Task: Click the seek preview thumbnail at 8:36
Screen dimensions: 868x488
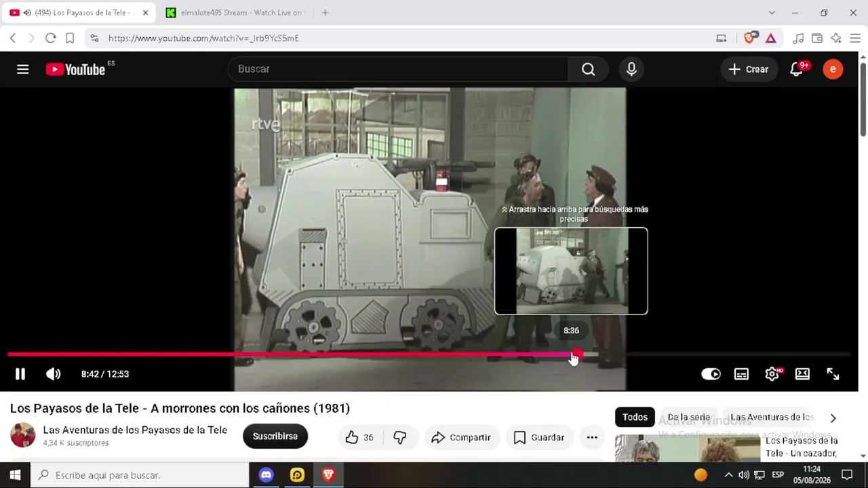Action: pos(571,271)
